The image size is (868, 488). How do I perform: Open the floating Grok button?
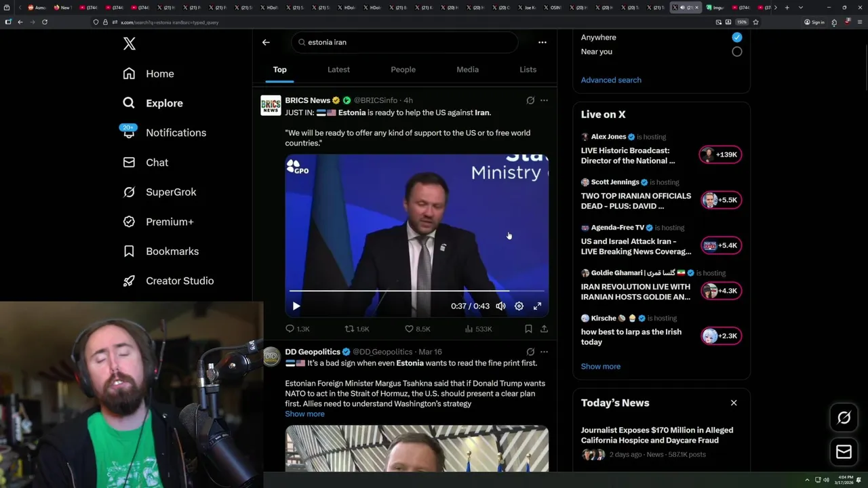(844, 418)
